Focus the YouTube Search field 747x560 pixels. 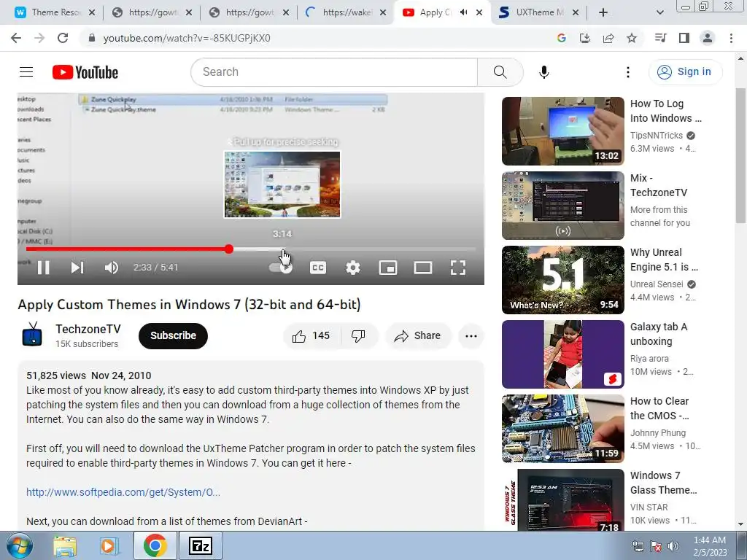click(x=334, y=72)
